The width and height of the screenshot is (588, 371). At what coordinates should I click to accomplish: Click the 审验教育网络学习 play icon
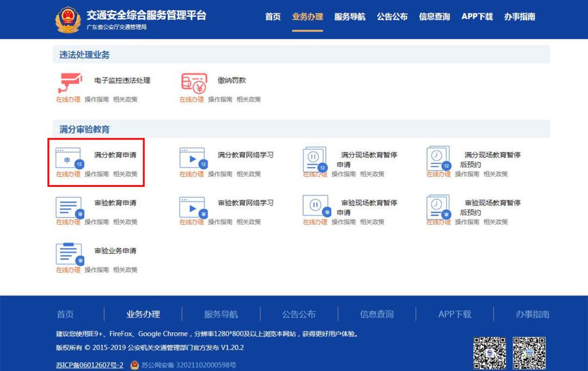coord(193,207)
